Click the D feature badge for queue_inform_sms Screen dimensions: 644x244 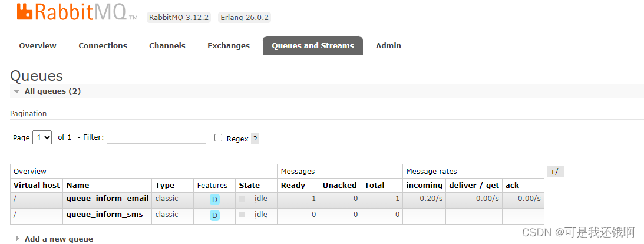point(214,215)
